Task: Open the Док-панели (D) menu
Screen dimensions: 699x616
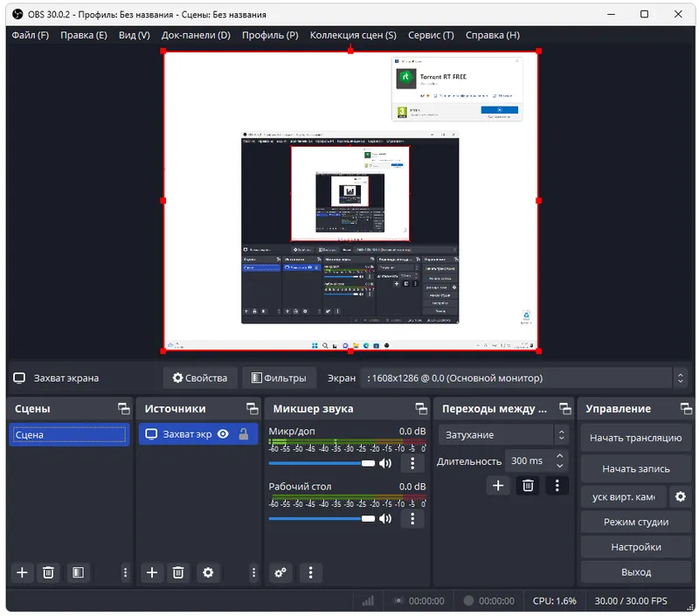Action: (x=196, y=35)
